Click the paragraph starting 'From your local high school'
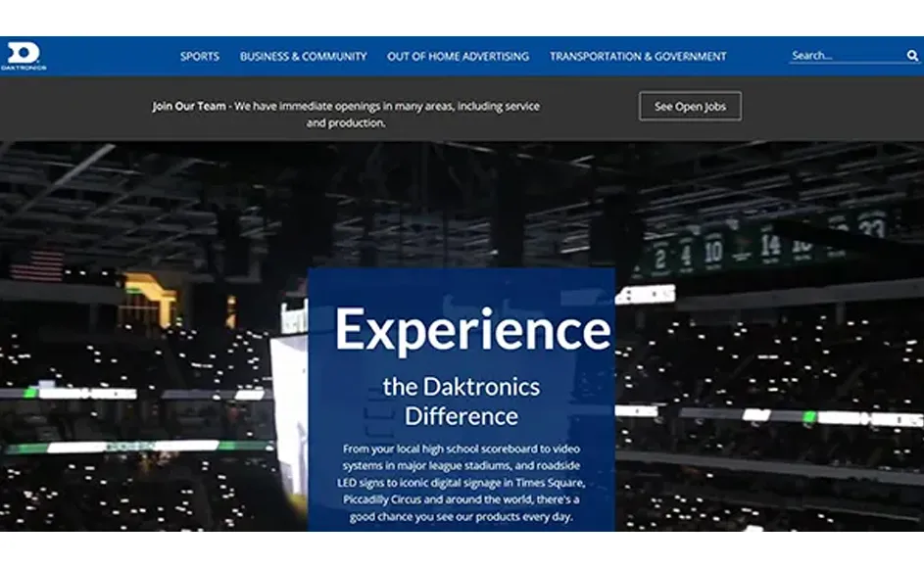 pos(462,483)
